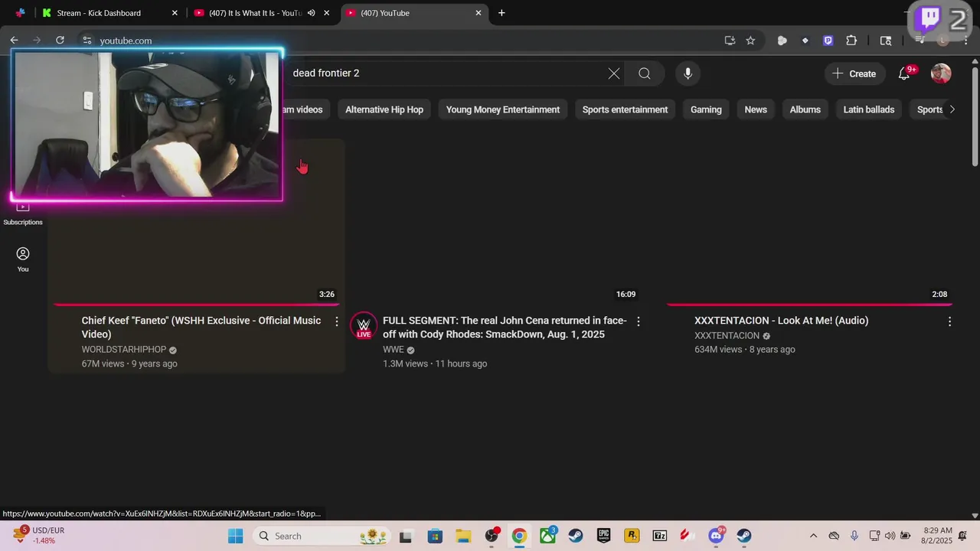Screen dimensions: 980x551
Task: Click the Create button
Action: [x=854, y=73]
